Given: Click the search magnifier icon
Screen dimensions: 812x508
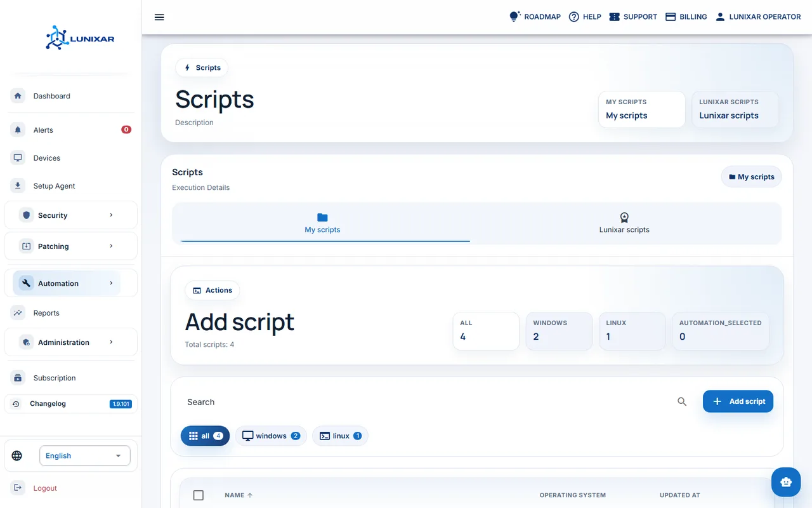Looking at the screenshot, I should (x=682, y=401).
